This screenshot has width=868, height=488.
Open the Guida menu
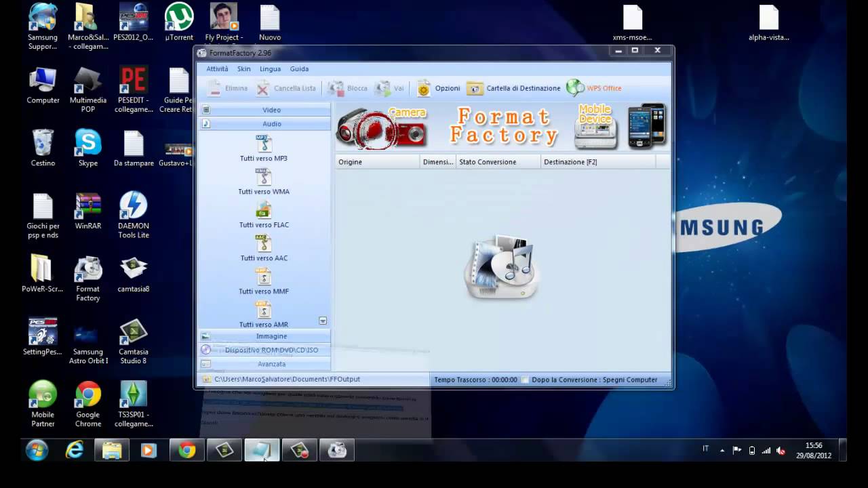(x=299, y=68)
